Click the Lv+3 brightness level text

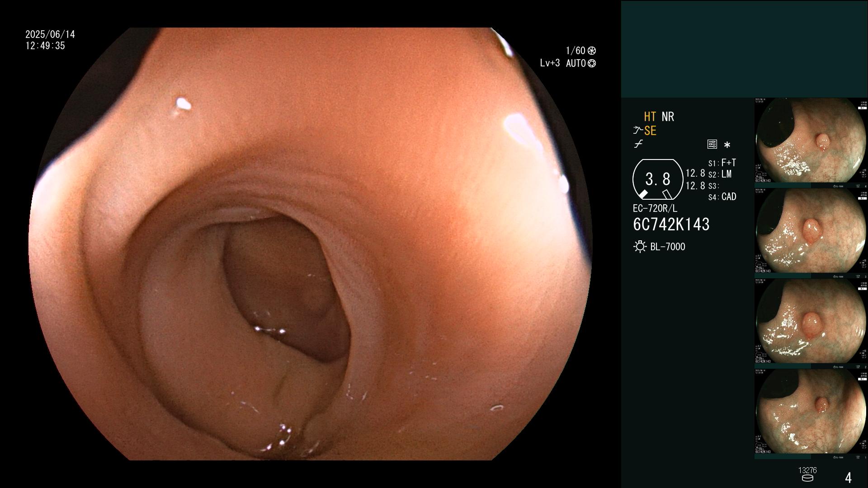pyautogui.click(x=550, y=63)
